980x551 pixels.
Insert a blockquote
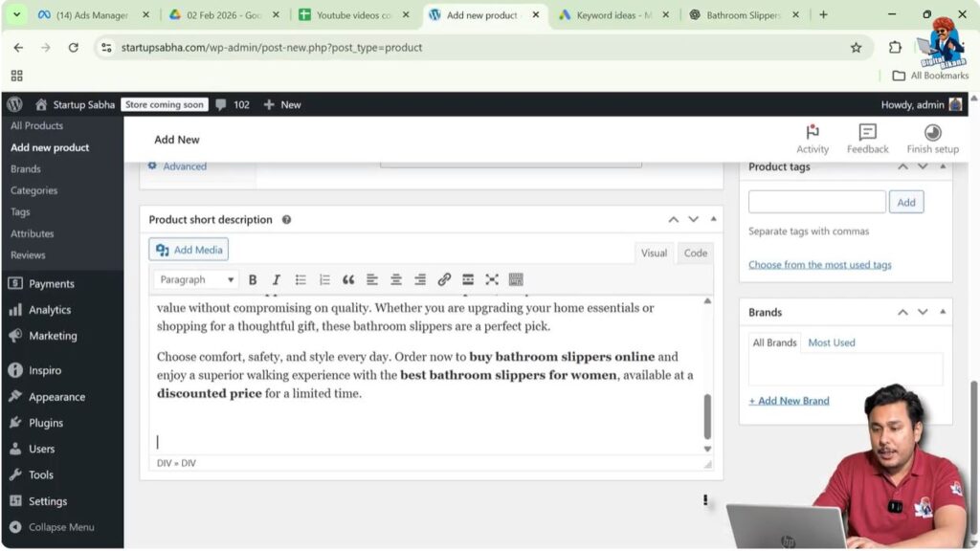(348, 279)
